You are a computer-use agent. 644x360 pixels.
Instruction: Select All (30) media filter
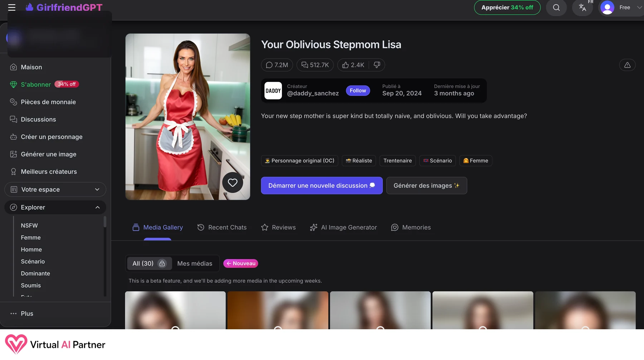[150, 264]
